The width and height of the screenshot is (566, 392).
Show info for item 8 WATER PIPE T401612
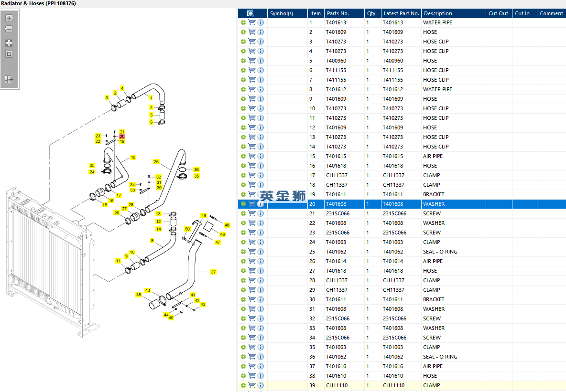click(261, 89)
